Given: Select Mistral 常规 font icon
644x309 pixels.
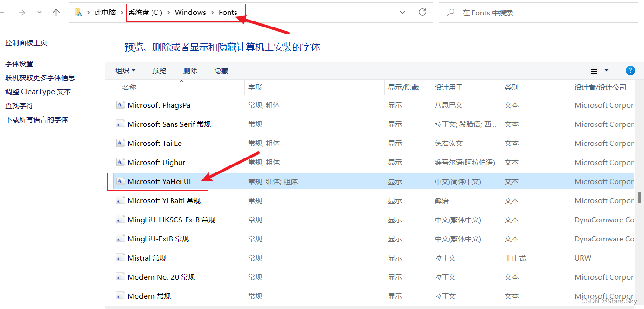Looking at the screenshot, I should [120, 258].
